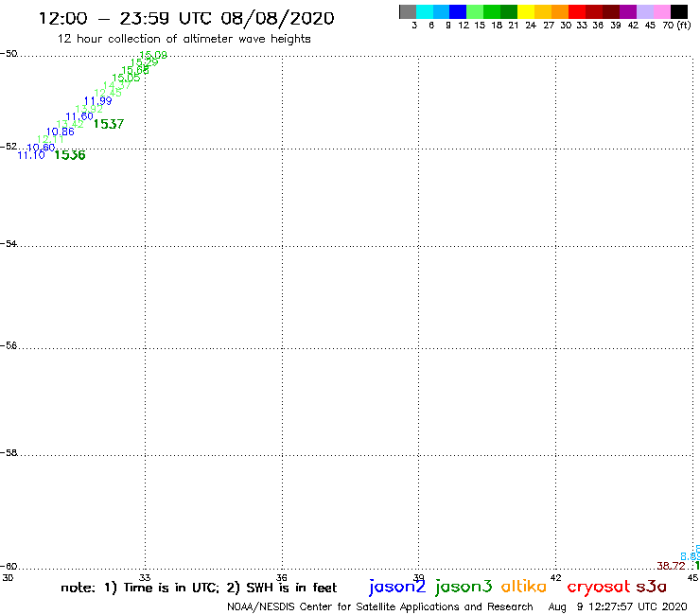Click the orange 'altika' satellite label
Image resolution: width=700 pixels, height=615 pixels.
(524, 586)
